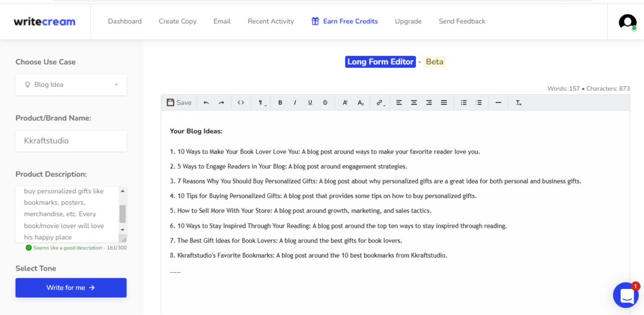Toggle italic formatting
The width and height of the screenshot is (644, 315).
pyautogui.click(x=295, y=102)
